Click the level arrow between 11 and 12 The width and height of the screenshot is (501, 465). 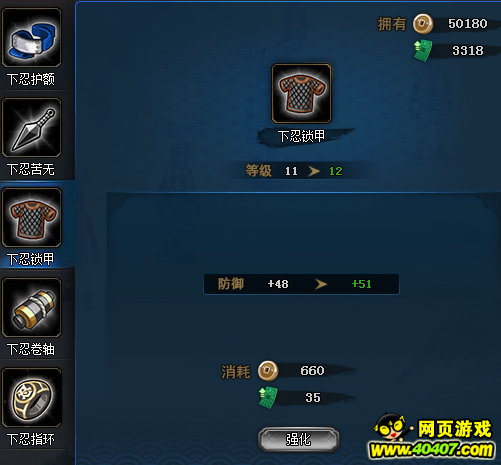coord(314,171)
